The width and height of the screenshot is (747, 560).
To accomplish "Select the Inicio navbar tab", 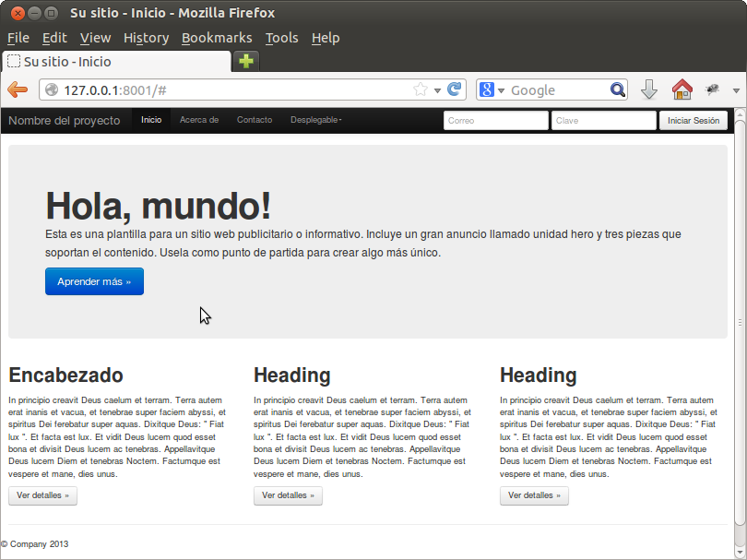I will [x=150, y=120].
